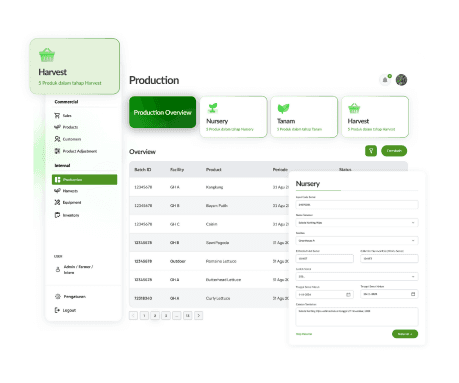Click the green filter icon button
The image size is (459, 383).
click(x=371, y=151)
